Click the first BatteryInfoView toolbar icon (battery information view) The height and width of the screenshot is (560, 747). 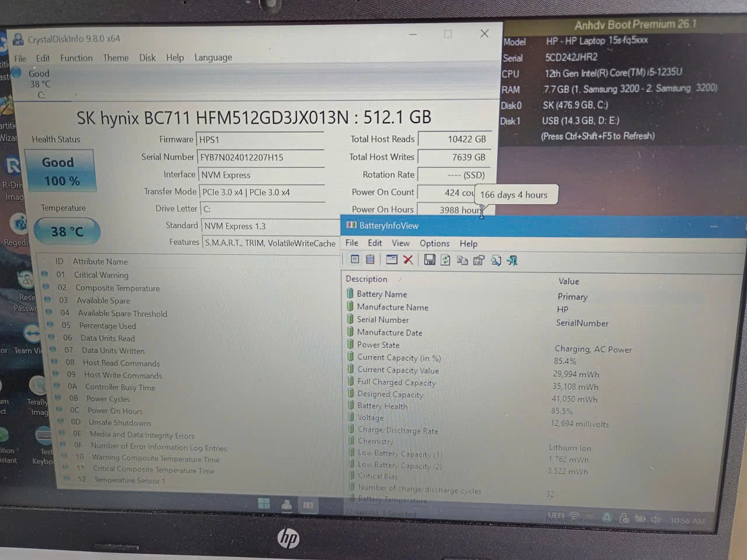click(355, 260)
